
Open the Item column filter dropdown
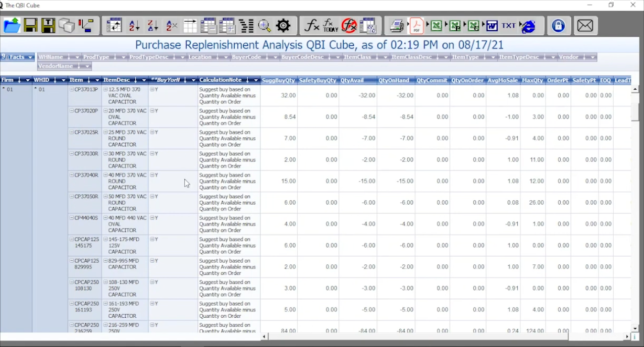click(x=97, y=80)
